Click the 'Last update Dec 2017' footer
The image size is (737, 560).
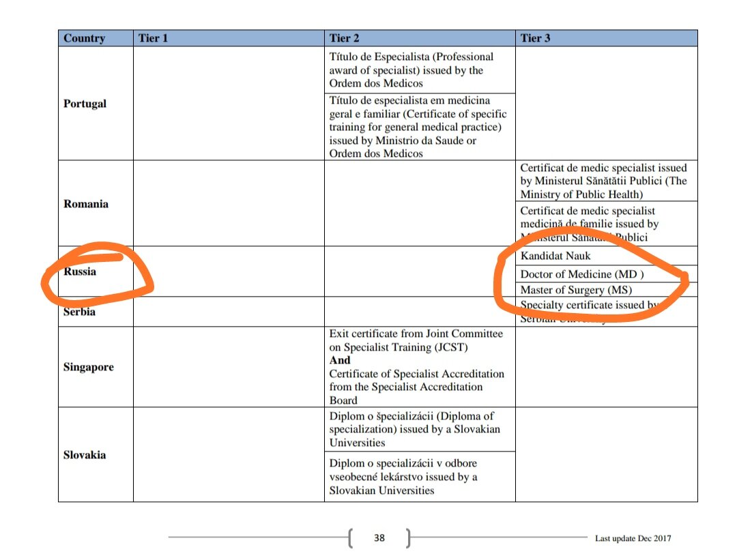point(633,538)
